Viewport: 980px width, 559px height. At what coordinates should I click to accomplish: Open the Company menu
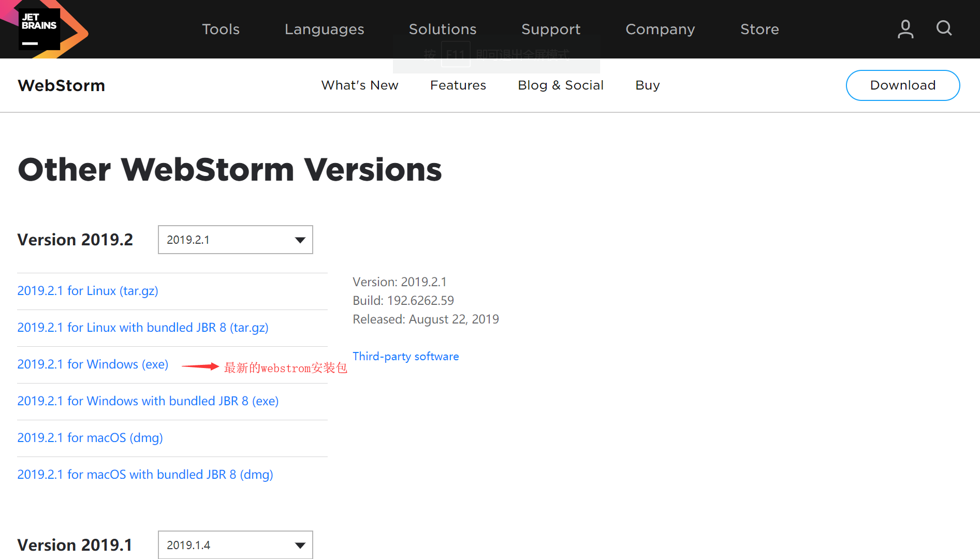click(660, 30)
